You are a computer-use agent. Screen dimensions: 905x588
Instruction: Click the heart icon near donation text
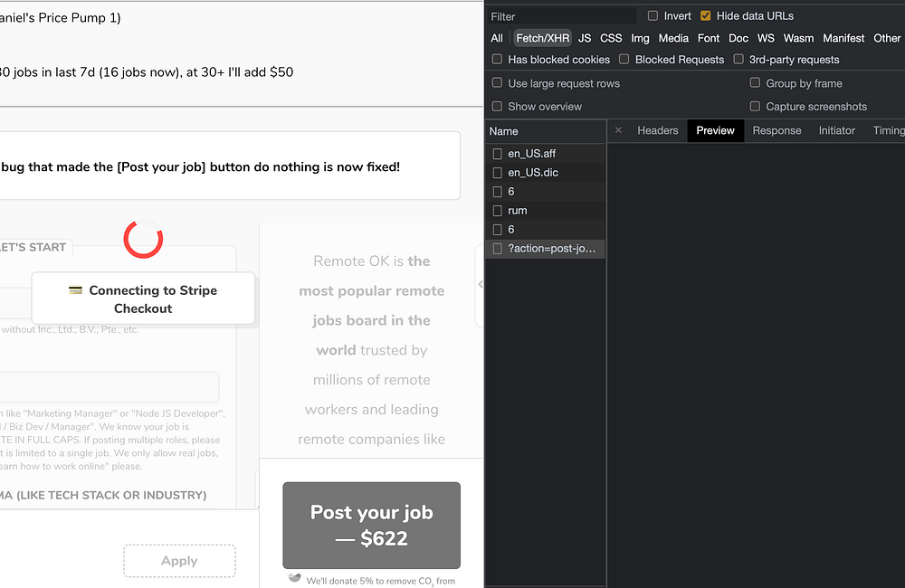pyautogui.click(x=294, y=578)
